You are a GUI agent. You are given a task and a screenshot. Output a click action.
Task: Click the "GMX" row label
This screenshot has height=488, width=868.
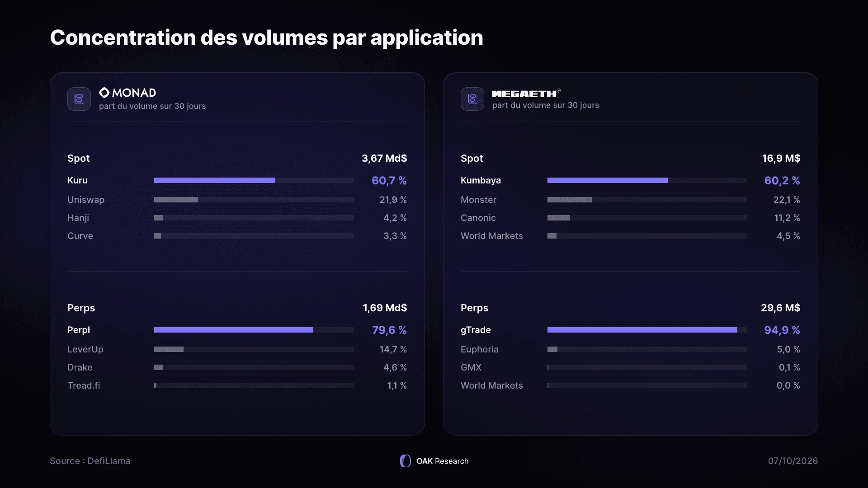pyautogui.click(x=471, y=367)
